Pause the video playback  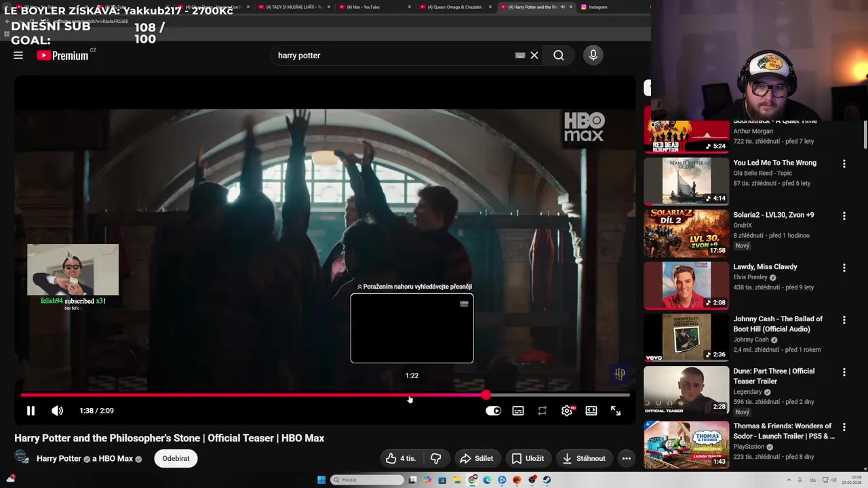pyautogui.click(x=31, y=411)
